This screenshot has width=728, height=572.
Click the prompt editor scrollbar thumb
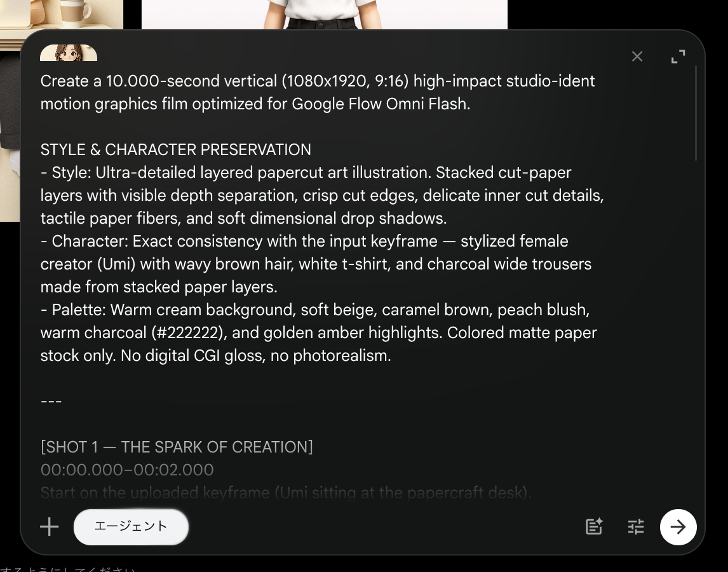click(696, 113)
